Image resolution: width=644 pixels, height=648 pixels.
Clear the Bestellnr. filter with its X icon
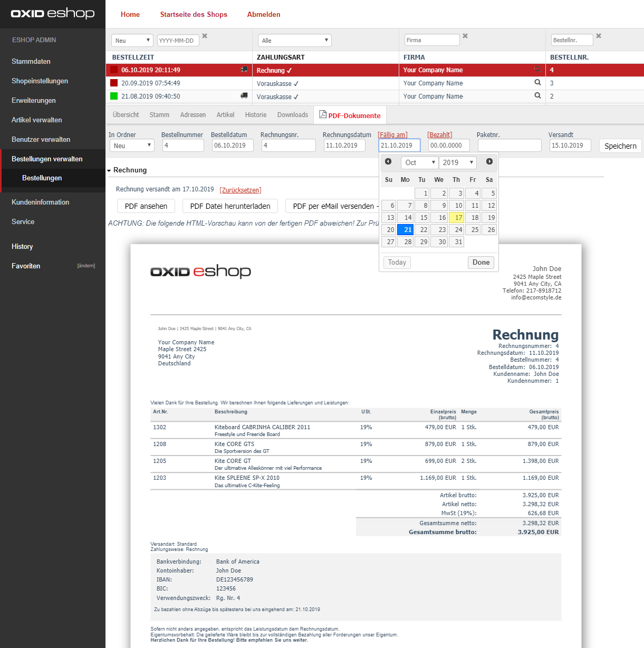(x=599, y=36)
